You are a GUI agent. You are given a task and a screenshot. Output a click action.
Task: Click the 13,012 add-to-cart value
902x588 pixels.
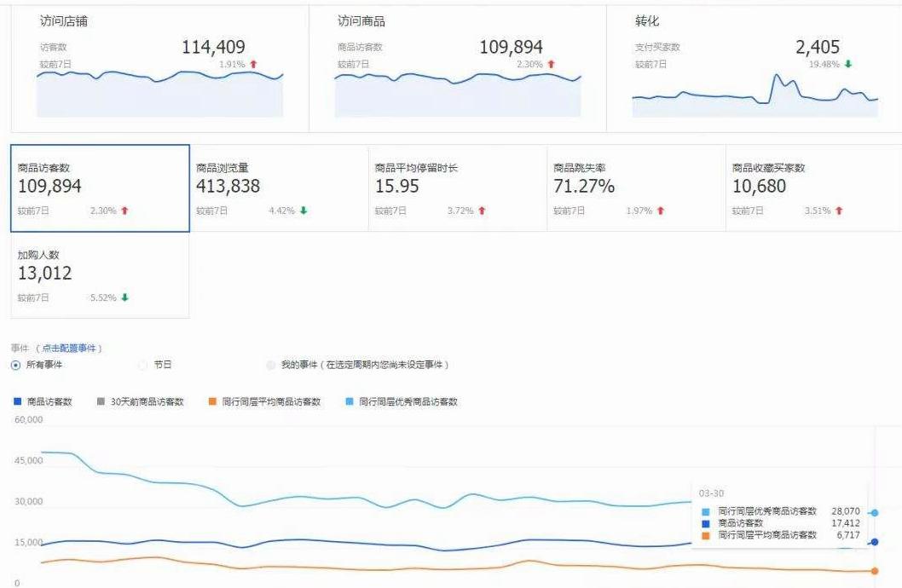pos(45,273)
